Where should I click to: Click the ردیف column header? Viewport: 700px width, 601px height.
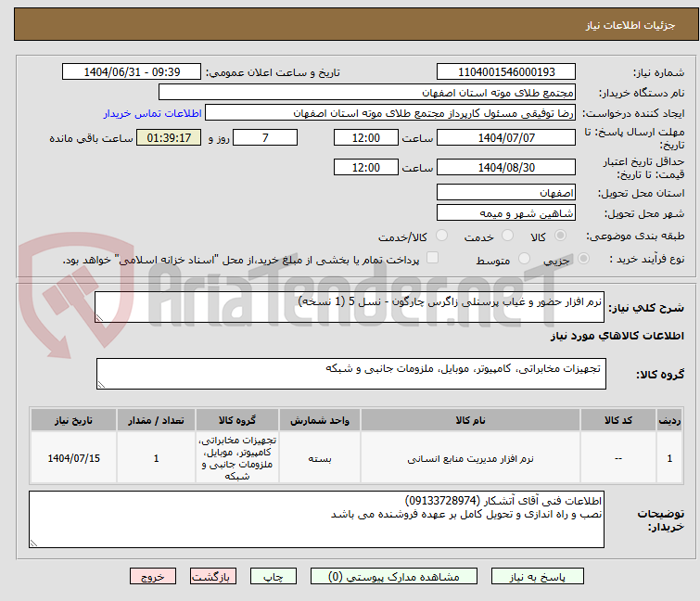pos(669,420)
